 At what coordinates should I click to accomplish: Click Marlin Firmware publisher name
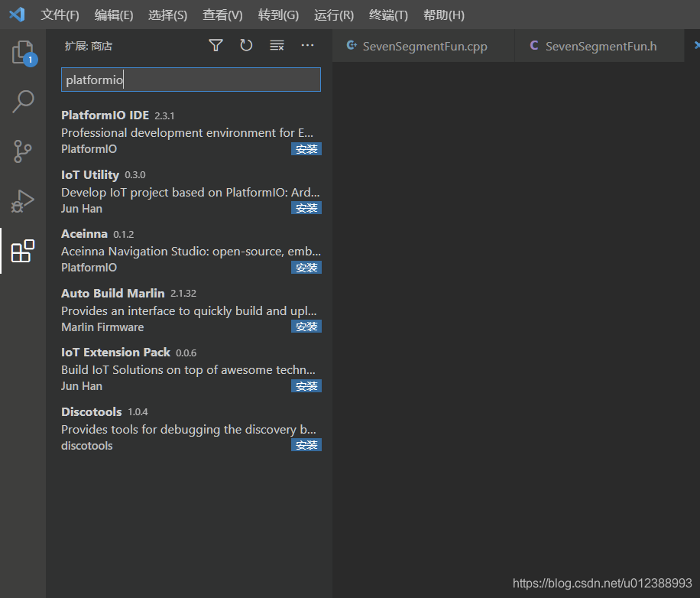tap(102, 327)
